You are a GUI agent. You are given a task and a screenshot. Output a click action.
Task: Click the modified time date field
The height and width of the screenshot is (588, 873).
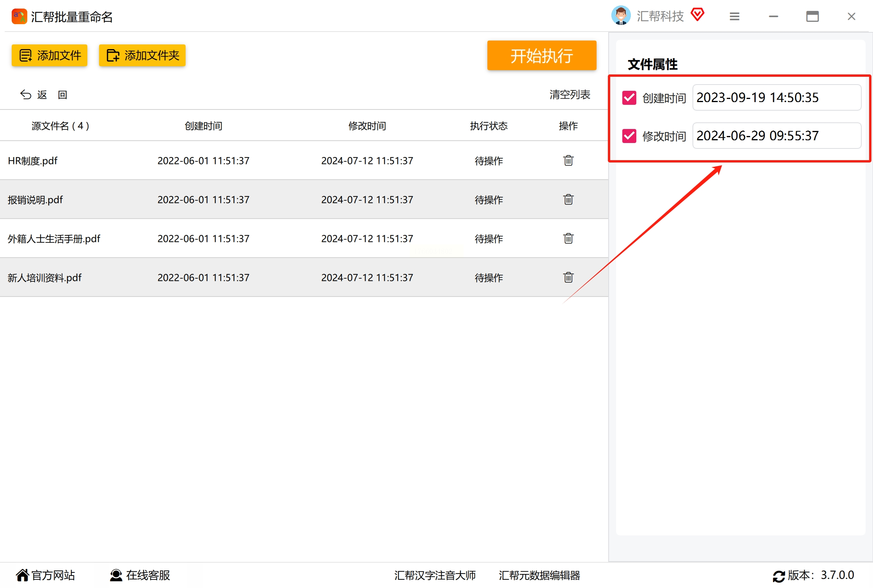click(776, 136)
